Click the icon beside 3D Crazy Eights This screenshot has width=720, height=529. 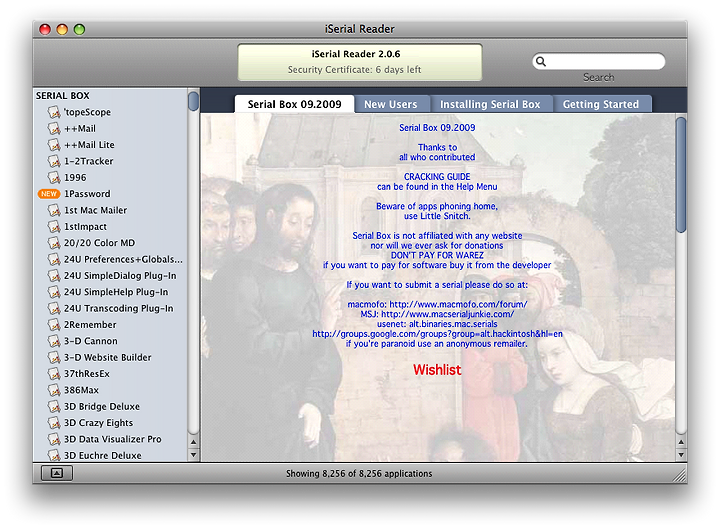[x=54, y=423]
